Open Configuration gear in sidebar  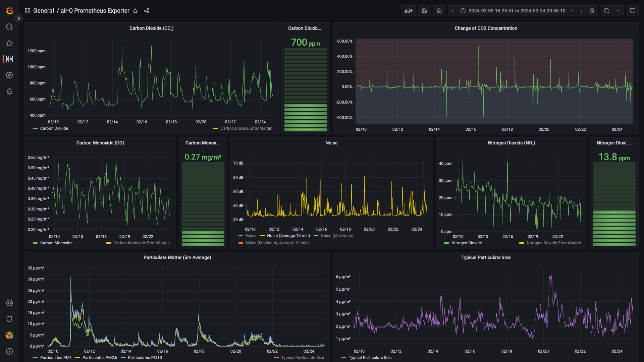click(x=9, y=303)
